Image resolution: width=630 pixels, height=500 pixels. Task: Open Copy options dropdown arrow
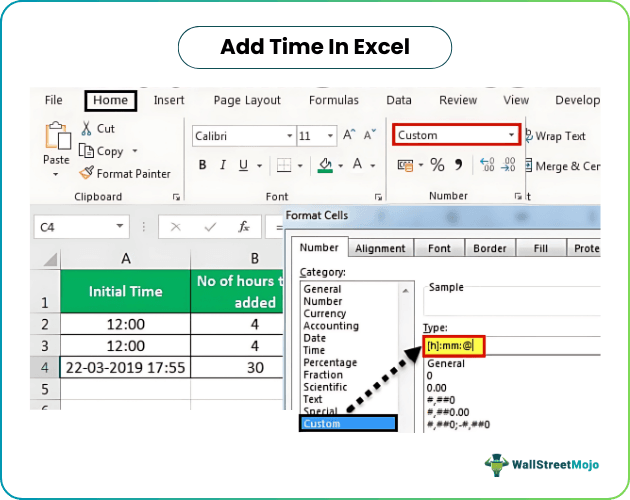135,151
